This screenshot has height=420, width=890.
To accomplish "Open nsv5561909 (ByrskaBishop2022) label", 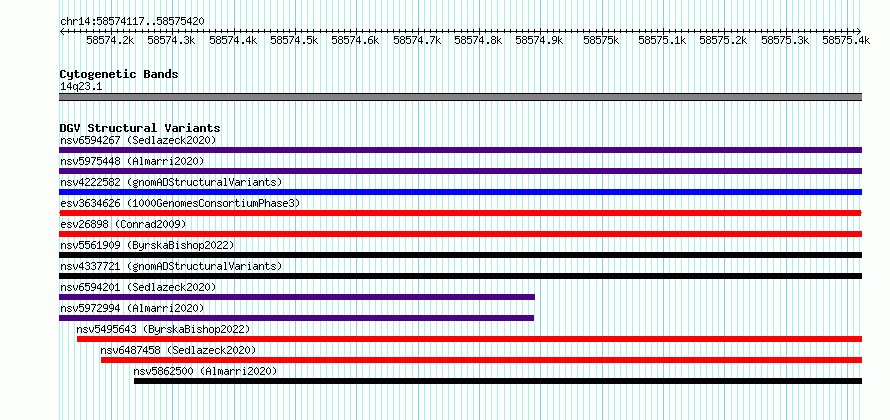I will click(147, 245).
